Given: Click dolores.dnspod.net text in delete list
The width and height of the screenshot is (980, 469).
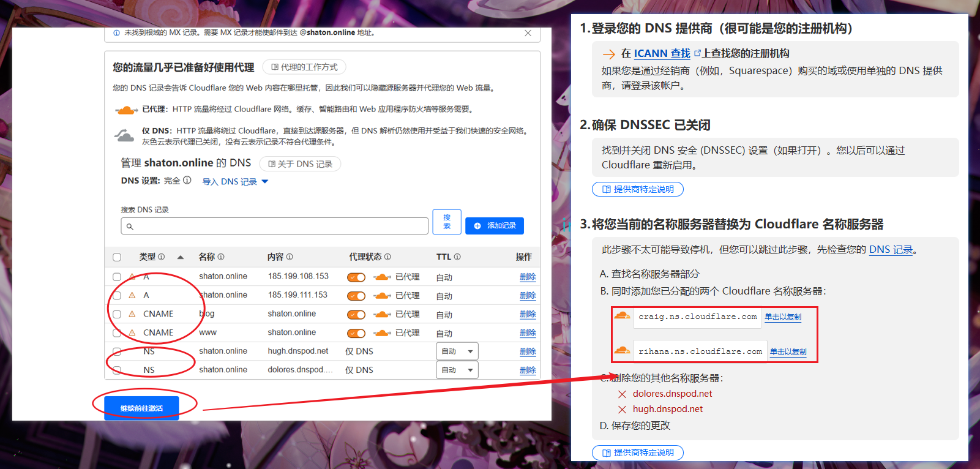Looking at the screenshot, I should pos(672,394).
